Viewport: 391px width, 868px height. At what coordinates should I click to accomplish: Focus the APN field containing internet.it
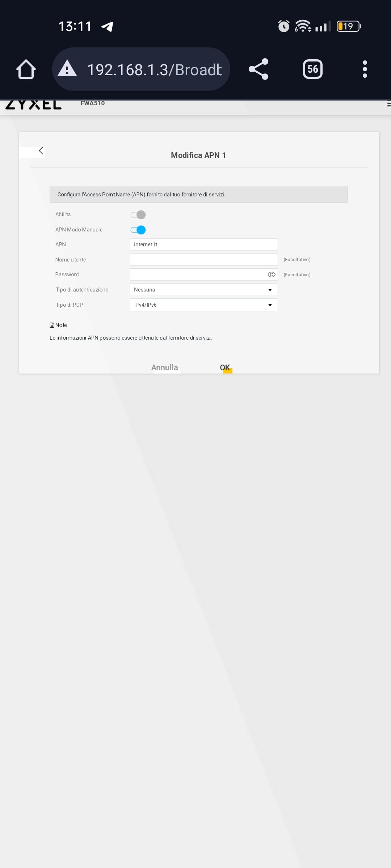[x=204, y=244]
